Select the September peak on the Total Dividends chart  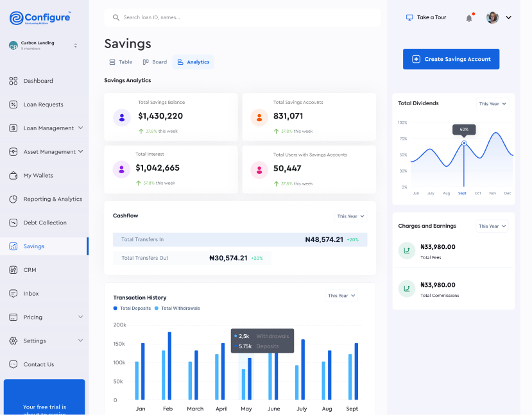coord(463,142)
